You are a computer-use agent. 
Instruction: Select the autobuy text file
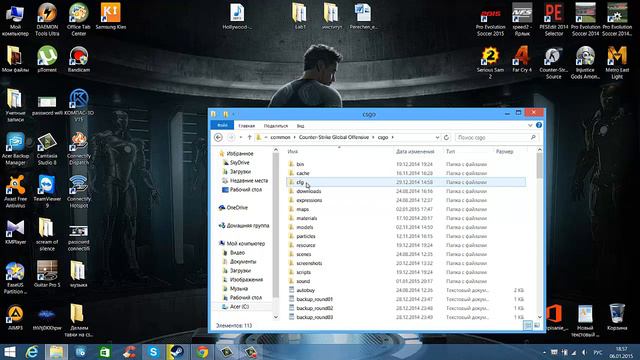tap(305, 290)
